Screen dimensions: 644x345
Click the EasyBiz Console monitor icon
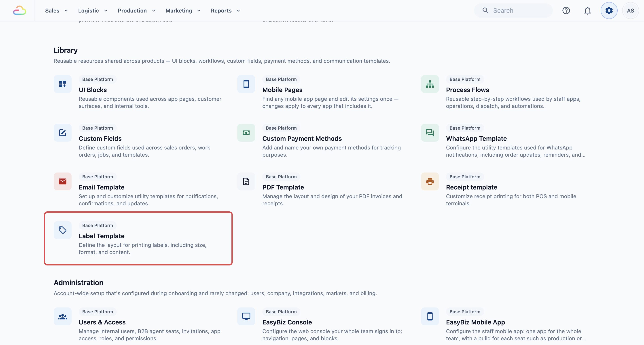click(x=246, y=316)
